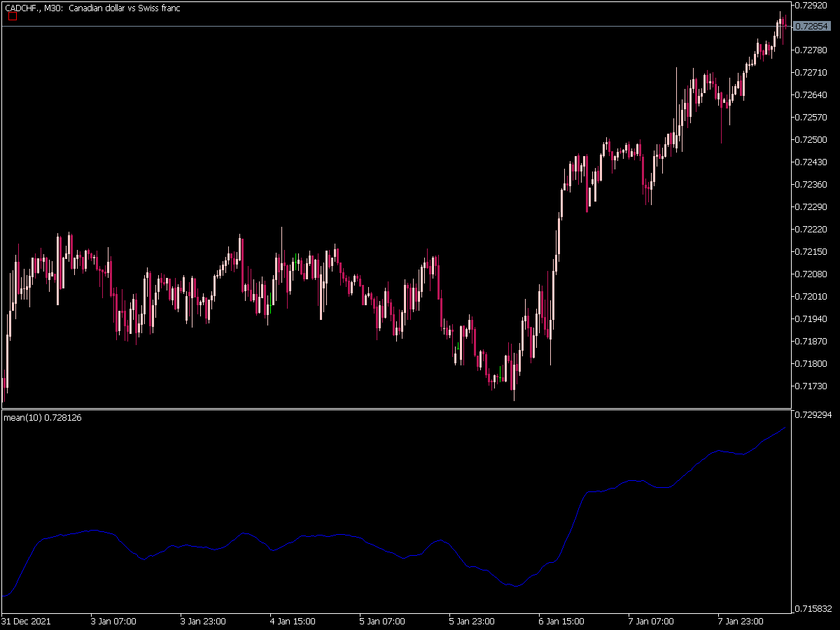Click the 3 Jan 23:00 time axis label

coord(203,621)
